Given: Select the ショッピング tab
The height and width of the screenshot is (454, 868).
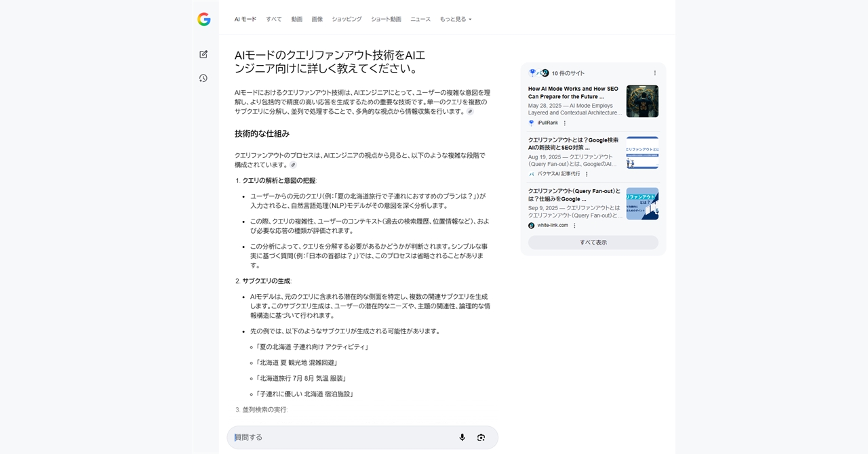Looking at the screenshot, I should click(347, 19).
